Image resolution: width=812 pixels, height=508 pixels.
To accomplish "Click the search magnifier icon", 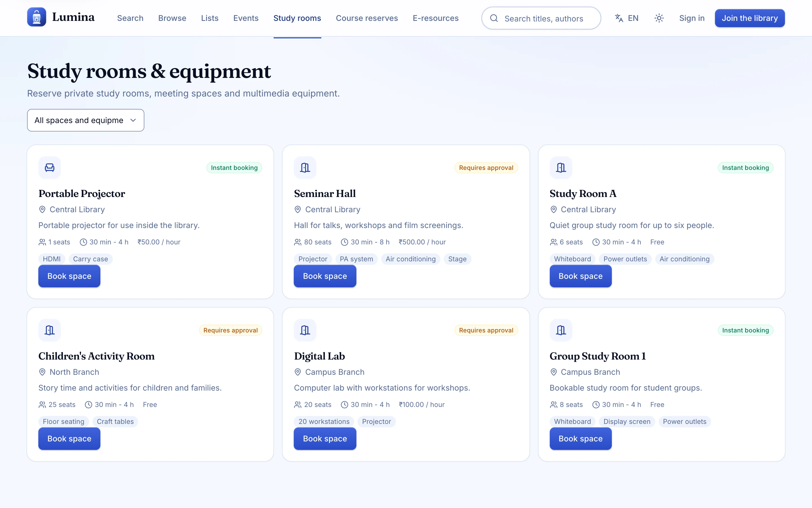I will [494, 18].
